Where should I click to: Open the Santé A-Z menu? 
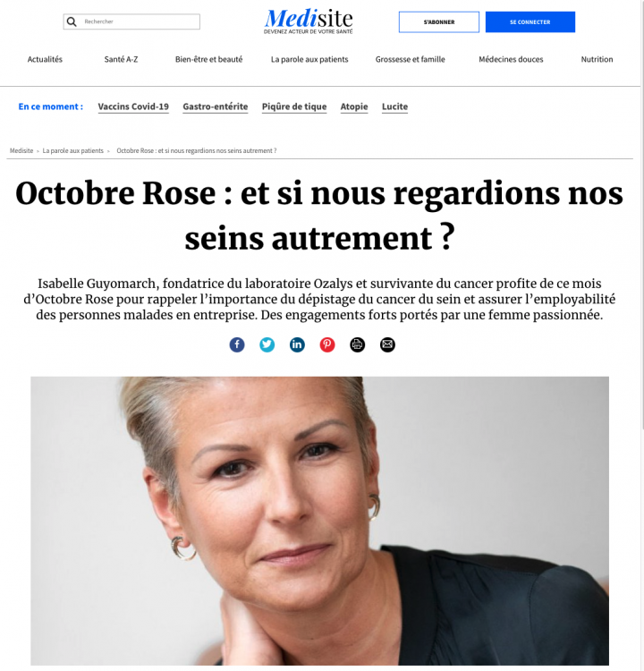pyautogui.click(x=121, y=59)
